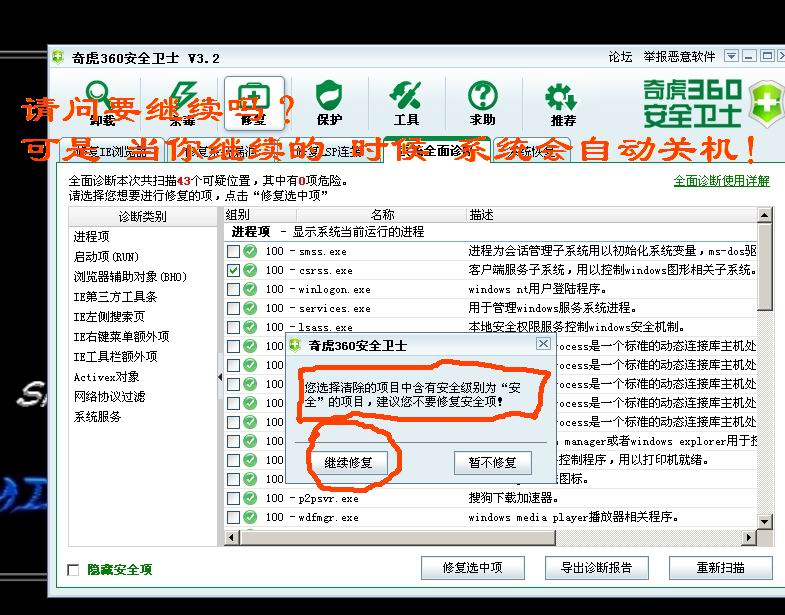
Task: Click green safe icon for wdfmgr.exe
Action: coord(250,517)
